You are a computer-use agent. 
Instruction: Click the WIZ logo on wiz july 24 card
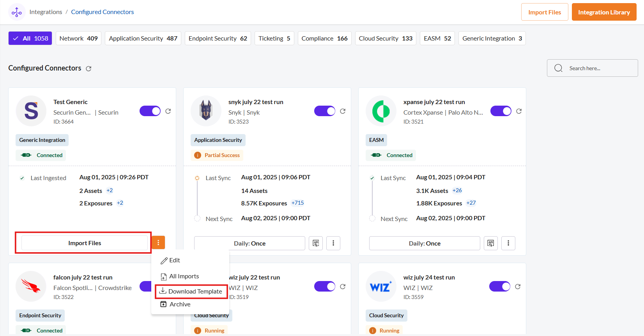pos(381,286)
